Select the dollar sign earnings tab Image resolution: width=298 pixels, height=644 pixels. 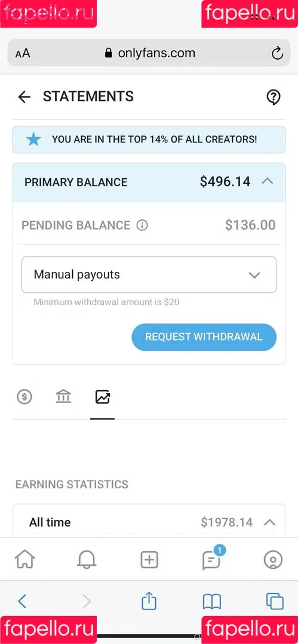pos(24,397)
